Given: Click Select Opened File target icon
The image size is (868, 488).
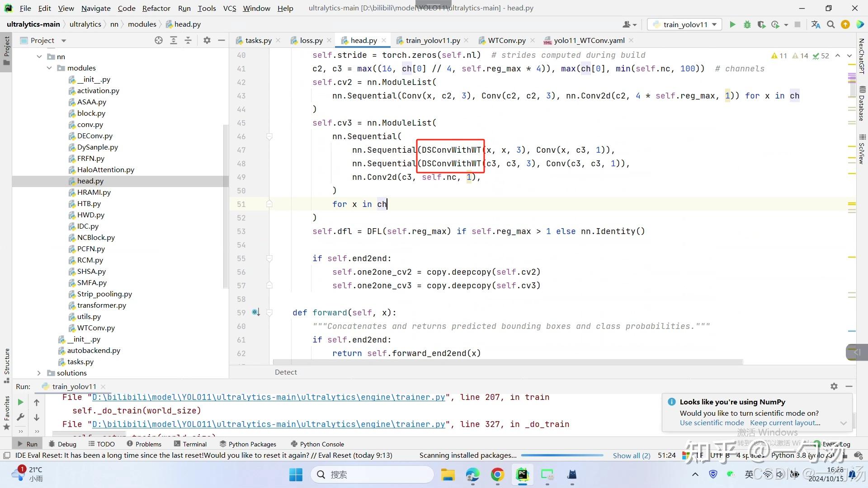Looking at the screenshot, I should click(159, 40).
